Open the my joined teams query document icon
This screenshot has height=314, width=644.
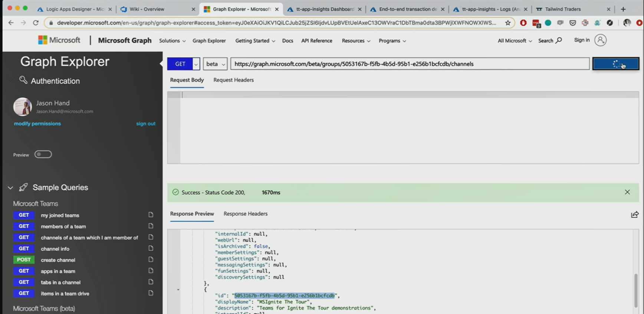coord(151,215)
